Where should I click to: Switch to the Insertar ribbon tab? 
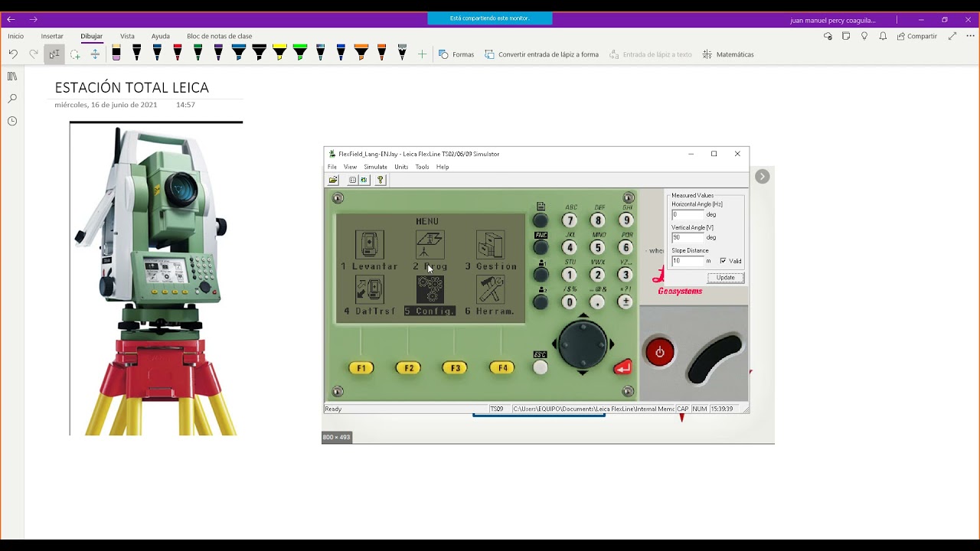click(52, 36)
